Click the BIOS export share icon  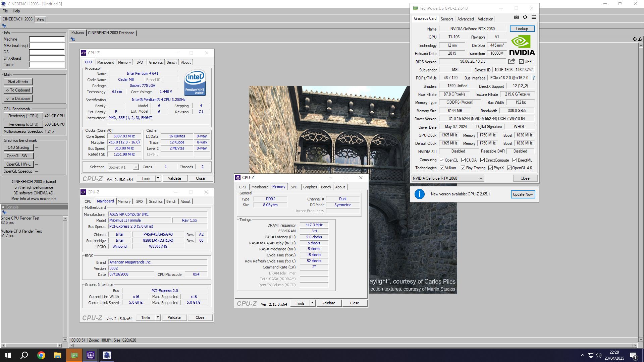point(512,61)
